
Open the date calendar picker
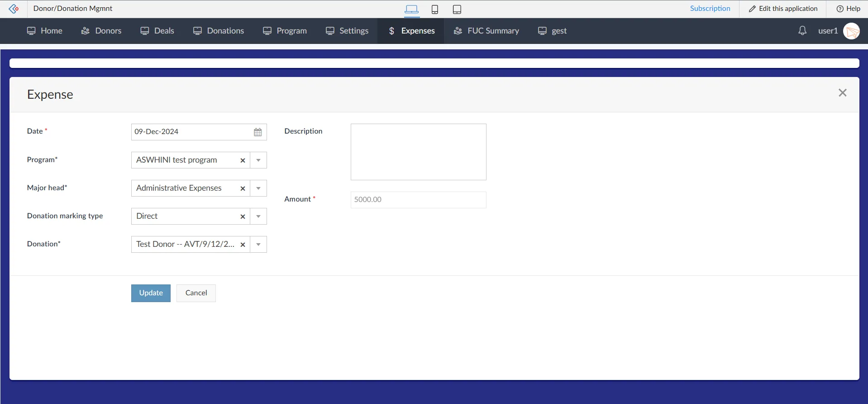click(x=258, y=132)
